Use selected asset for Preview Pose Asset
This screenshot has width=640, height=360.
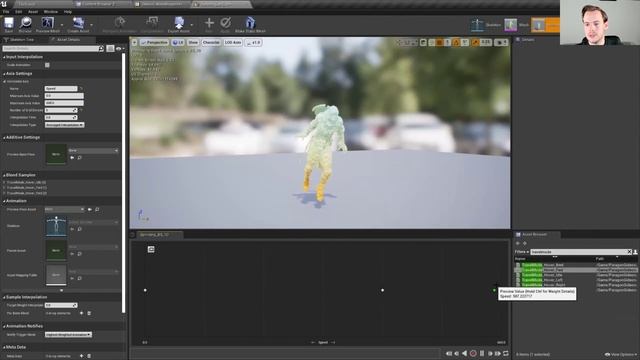tap(90, 209)
